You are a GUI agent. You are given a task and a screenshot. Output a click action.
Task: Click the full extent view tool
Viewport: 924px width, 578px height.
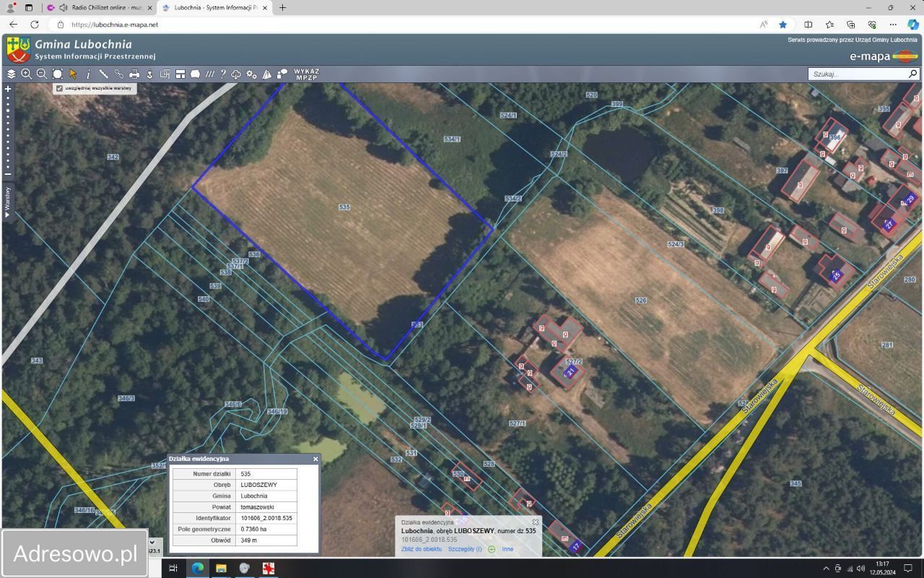(58, 74)
